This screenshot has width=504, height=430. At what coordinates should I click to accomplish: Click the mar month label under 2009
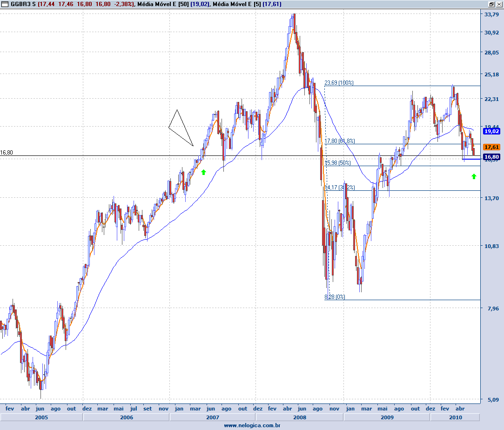pyautogui.click(x=366, y=409)
